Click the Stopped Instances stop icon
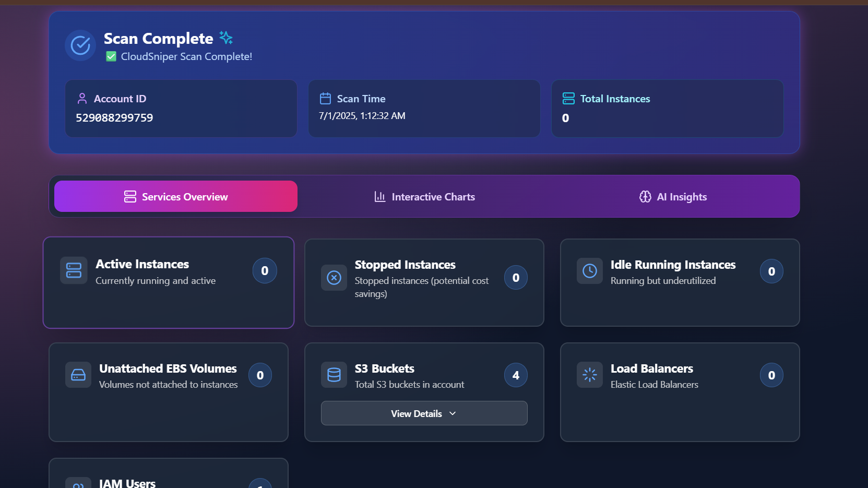Screen dimensions: 868x488 point(334,278)
